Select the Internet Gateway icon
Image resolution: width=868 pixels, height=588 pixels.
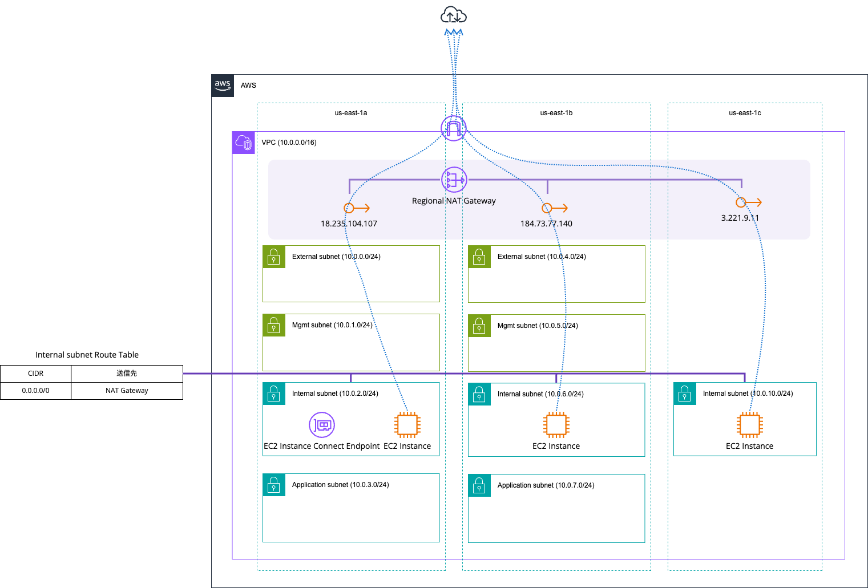pyautogui.click(x=454, y=128)
